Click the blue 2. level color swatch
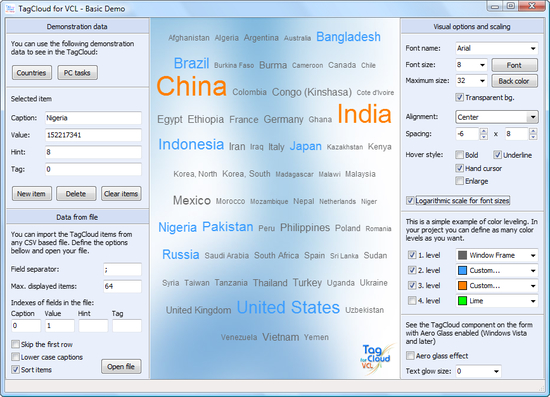 (463, 270)
